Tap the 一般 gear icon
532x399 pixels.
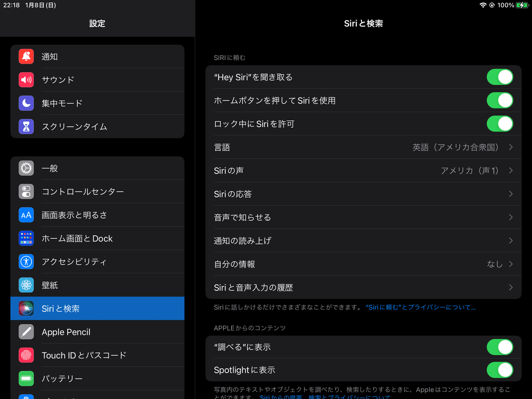pos(26,168)
